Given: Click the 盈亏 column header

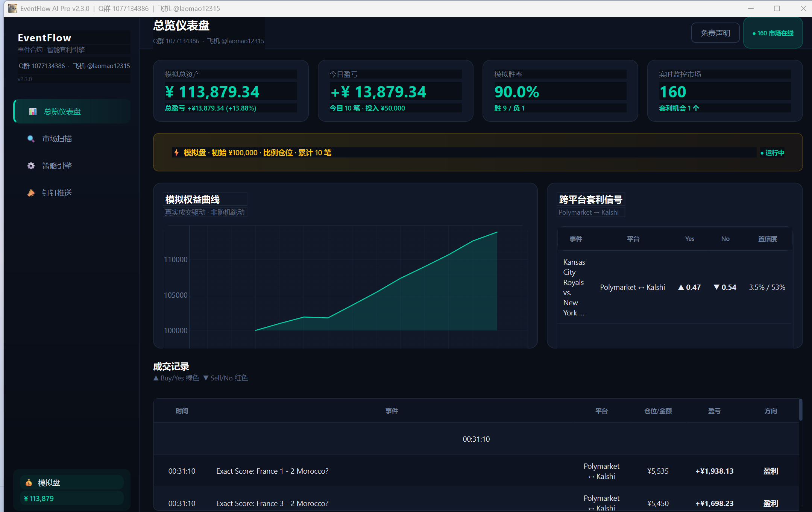Looking at the screenshot, I should [x=714, y=411].
